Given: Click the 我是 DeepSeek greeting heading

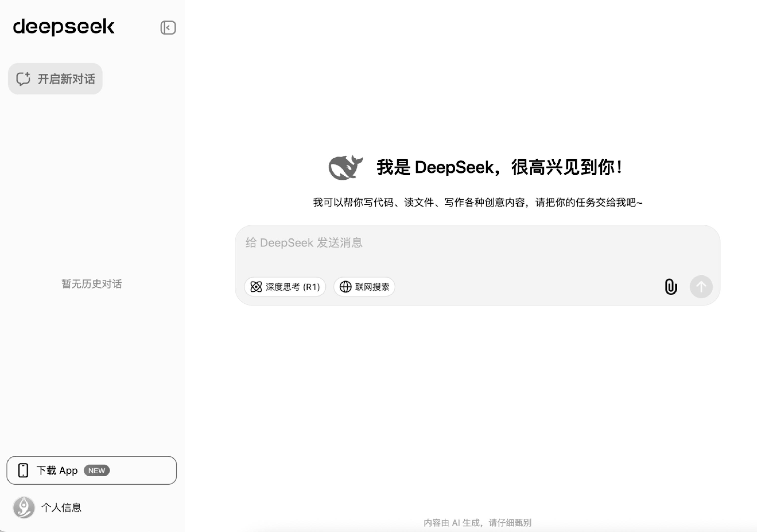Looking at the screenshot, I should (x=499, y=167).
